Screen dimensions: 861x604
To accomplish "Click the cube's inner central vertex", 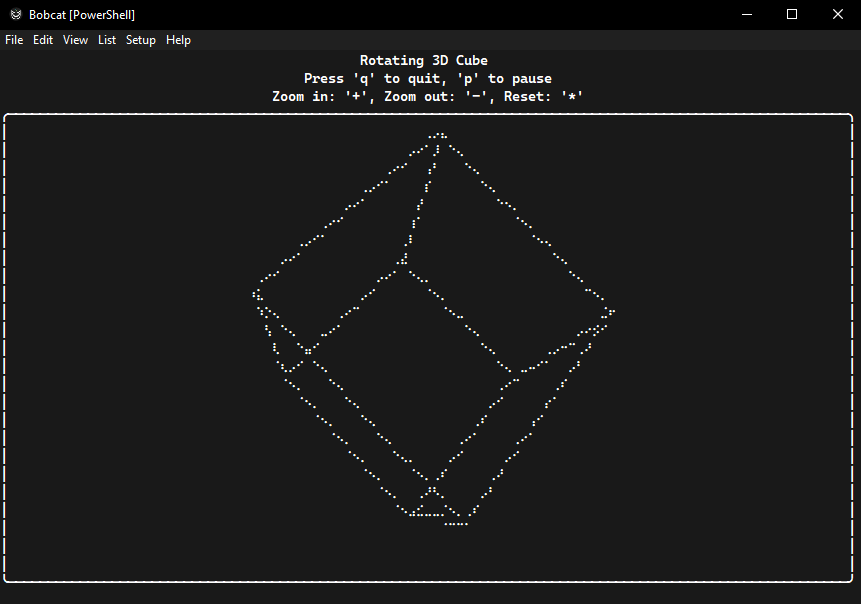I will pos(404,266).
